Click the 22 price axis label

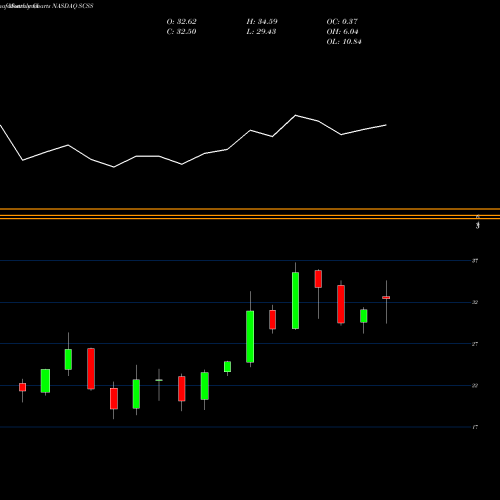coord(475,386)
